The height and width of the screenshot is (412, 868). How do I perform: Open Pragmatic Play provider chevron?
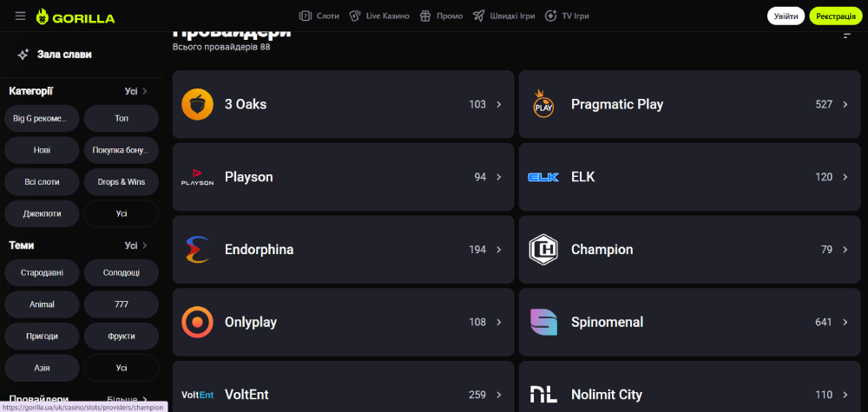point(845,105)
